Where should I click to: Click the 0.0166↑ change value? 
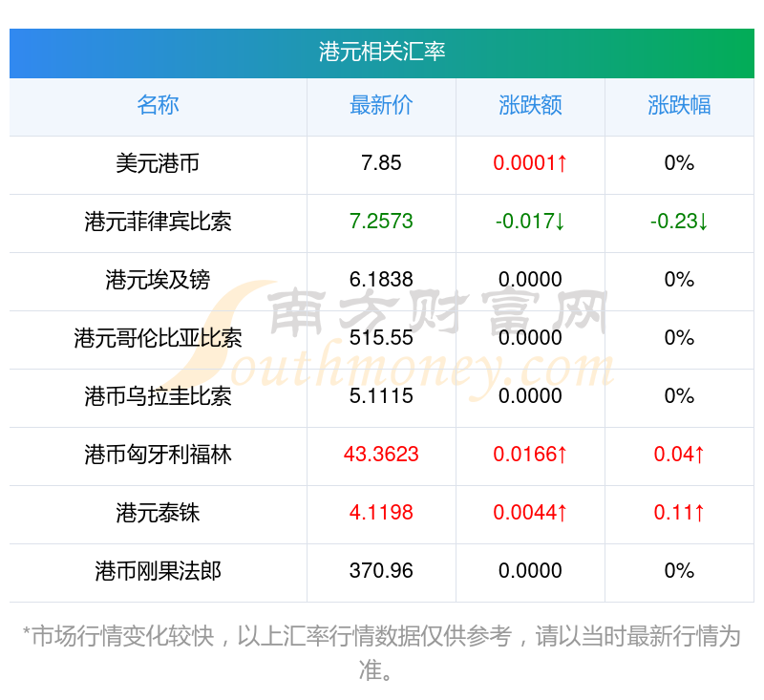[530, 455]
